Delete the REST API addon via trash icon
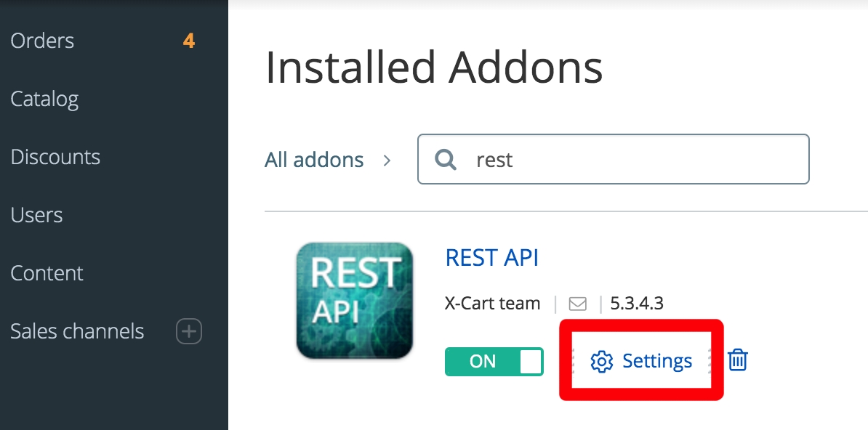 point(737,360)
